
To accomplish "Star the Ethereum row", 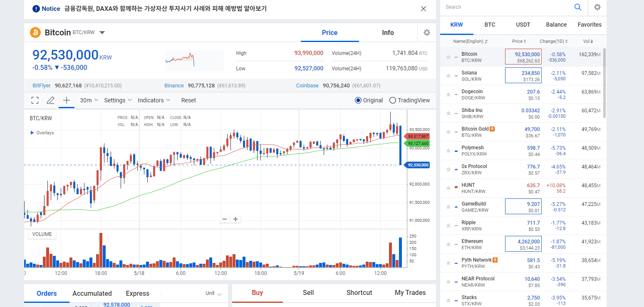I will [x=448, y=244].
